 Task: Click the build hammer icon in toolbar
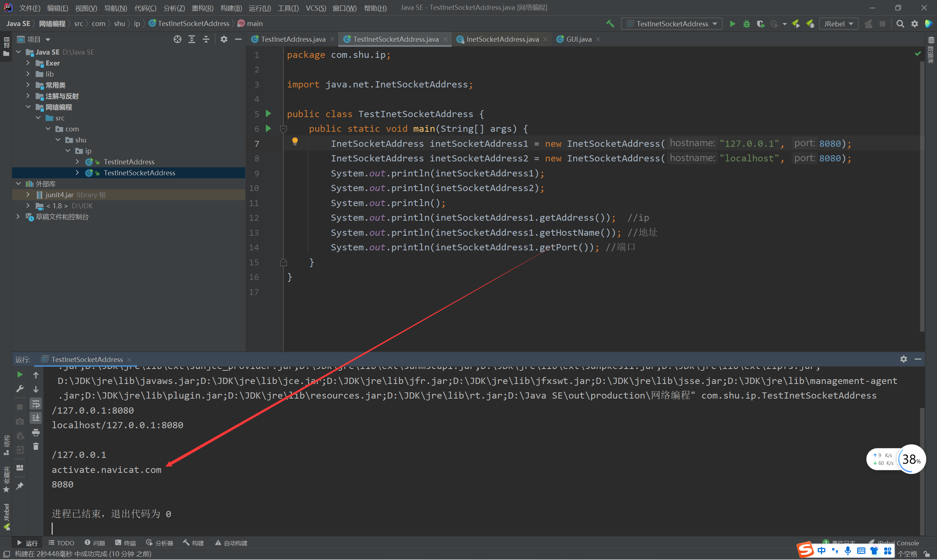[x=610, y=23]
